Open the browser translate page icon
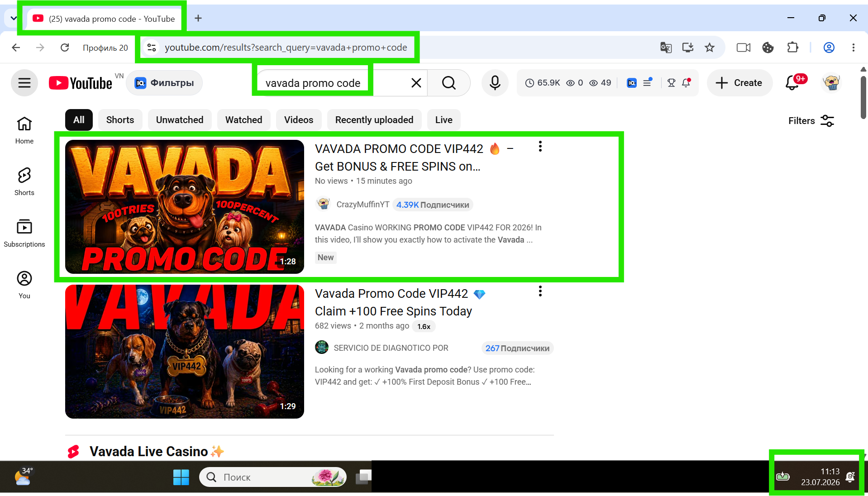868x496 pixels. point(666,48)
